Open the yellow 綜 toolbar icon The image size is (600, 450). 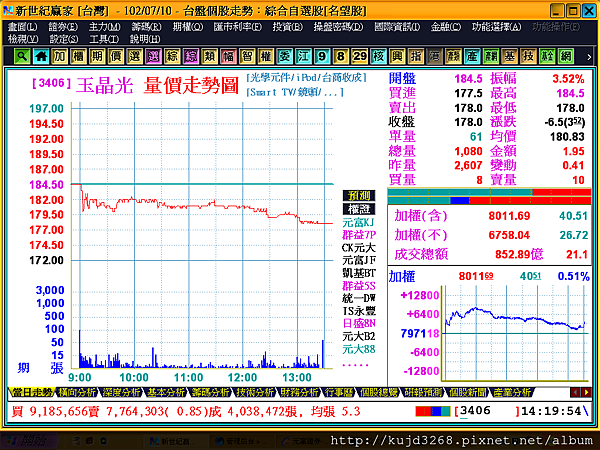pyautogui.click(x=172, y=57)
